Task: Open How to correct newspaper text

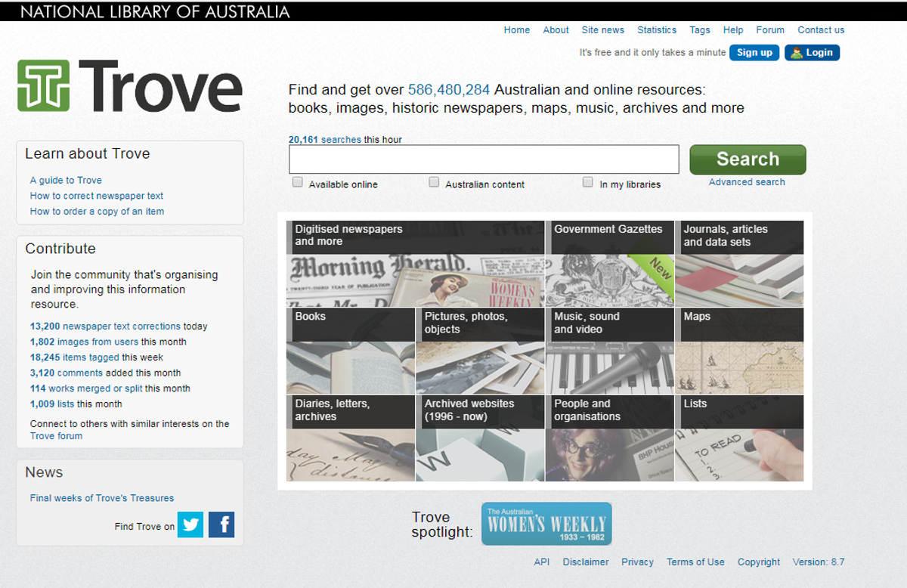Action: (97, 196)
